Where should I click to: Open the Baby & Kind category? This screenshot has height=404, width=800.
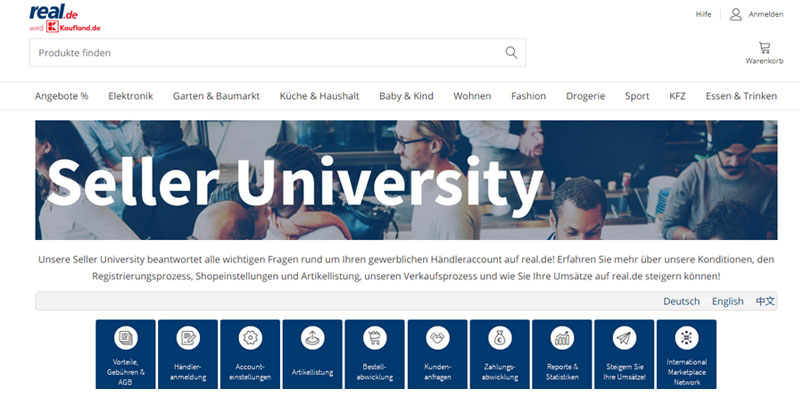pos(406,96)
